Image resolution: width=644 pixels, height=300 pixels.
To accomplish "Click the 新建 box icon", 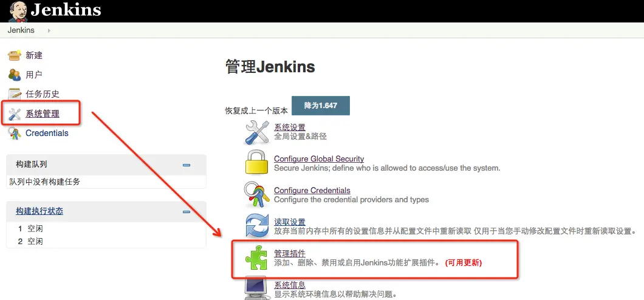I will coord(15,55).
